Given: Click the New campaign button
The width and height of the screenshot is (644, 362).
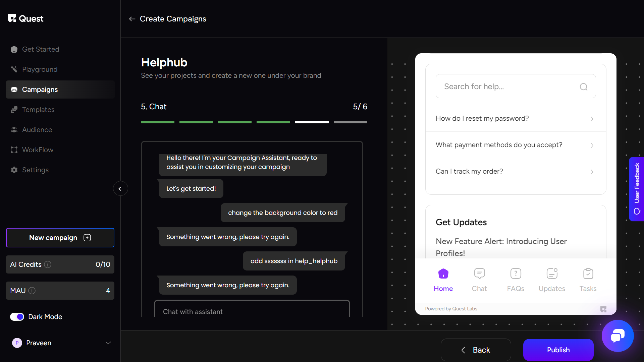Looking at the screenshot, I should click(x=60, y=238).
